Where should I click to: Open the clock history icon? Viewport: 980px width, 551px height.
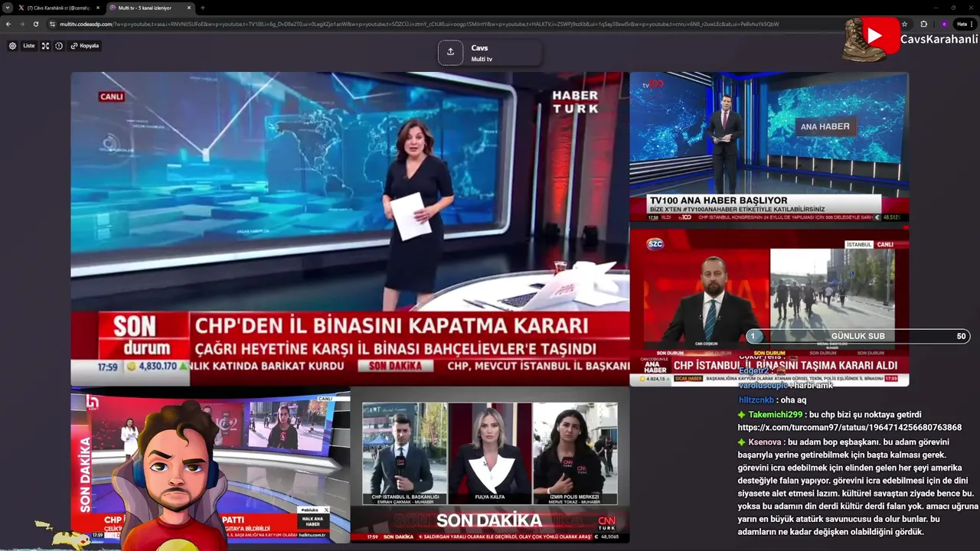[59, 46]
